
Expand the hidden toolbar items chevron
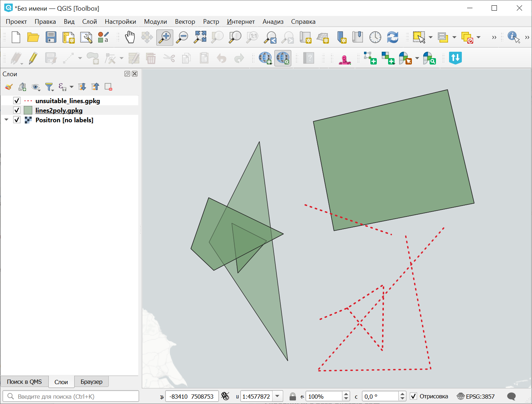[494, 37]
